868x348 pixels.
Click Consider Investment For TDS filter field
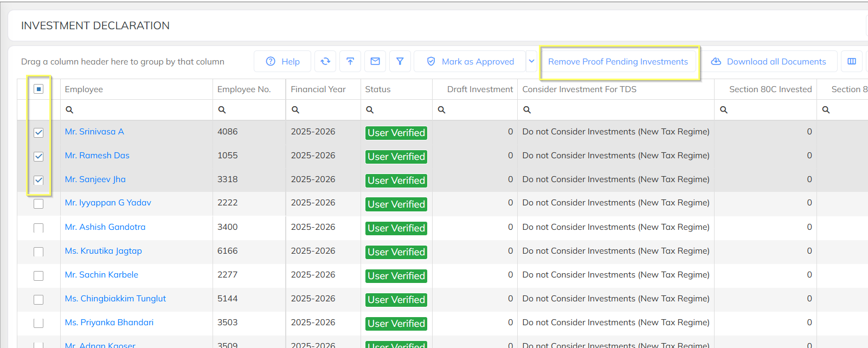(x=618, y=110)
